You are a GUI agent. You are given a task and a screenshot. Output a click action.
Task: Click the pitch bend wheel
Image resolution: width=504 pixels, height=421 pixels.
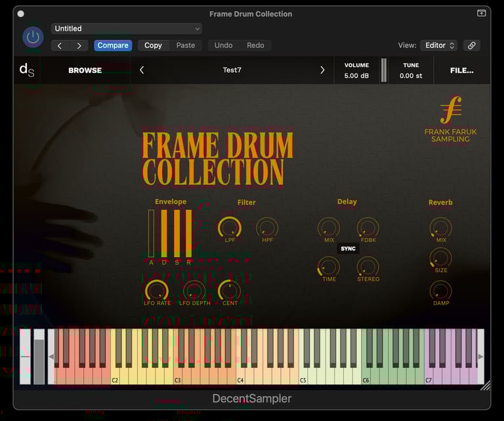[25, 357]
